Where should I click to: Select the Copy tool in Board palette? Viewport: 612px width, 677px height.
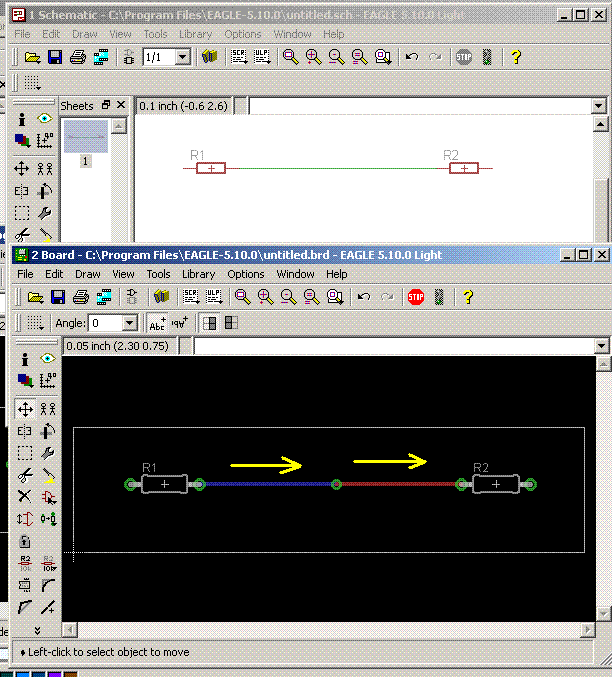(48, 409)
